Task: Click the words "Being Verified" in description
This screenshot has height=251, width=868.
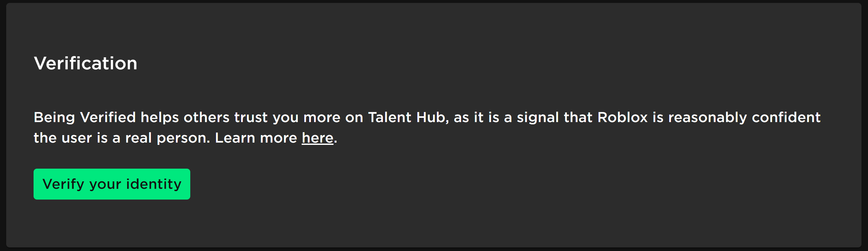Action: (85, 118)
